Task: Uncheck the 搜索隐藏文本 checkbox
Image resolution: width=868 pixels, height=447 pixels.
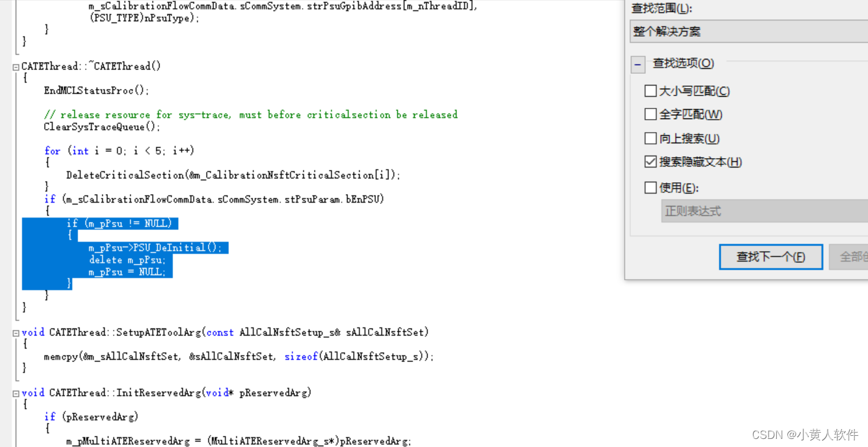Action: coord(650,162)
